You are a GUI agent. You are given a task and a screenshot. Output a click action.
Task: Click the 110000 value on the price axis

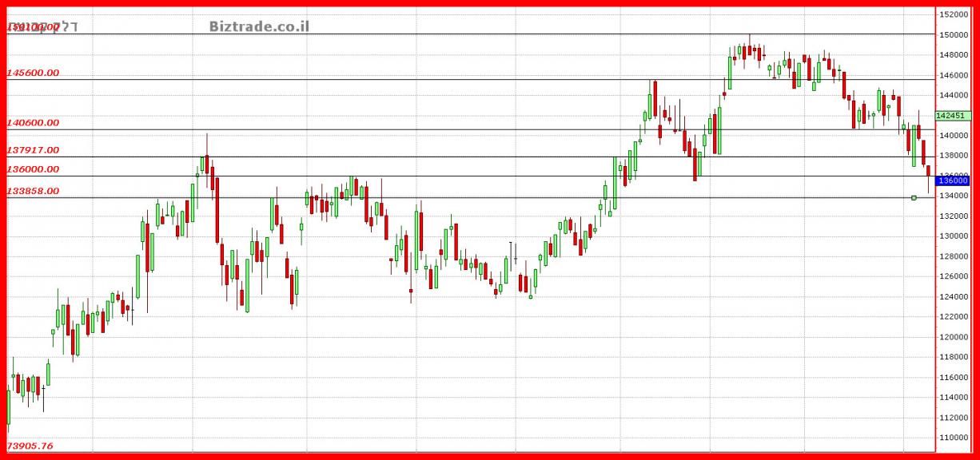point(954,438)
